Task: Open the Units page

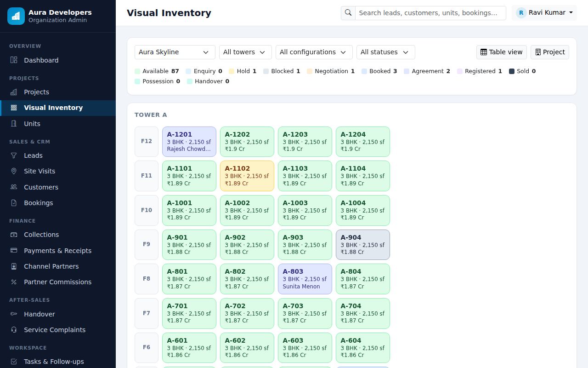Action: (58, 124)
